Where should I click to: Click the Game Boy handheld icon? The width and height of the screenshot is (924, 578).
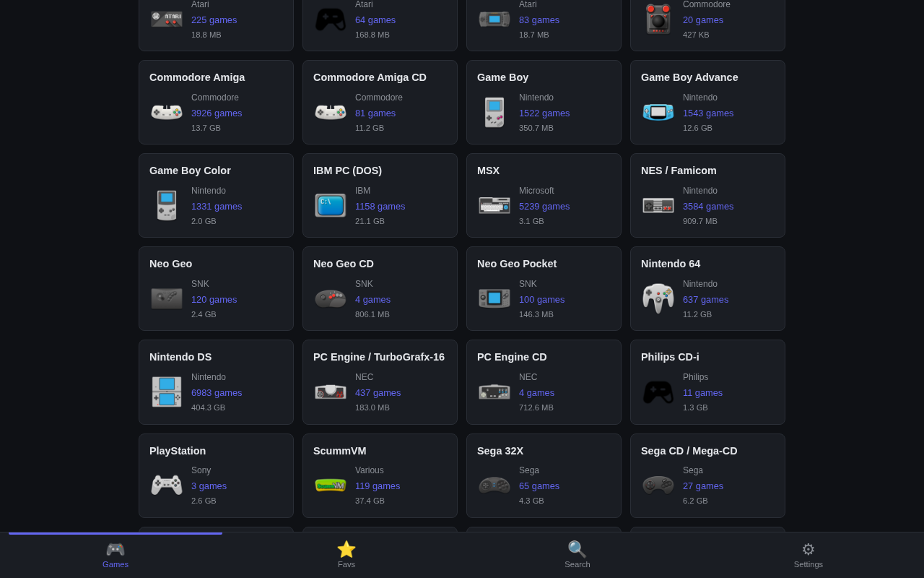(x=494, y=113)
